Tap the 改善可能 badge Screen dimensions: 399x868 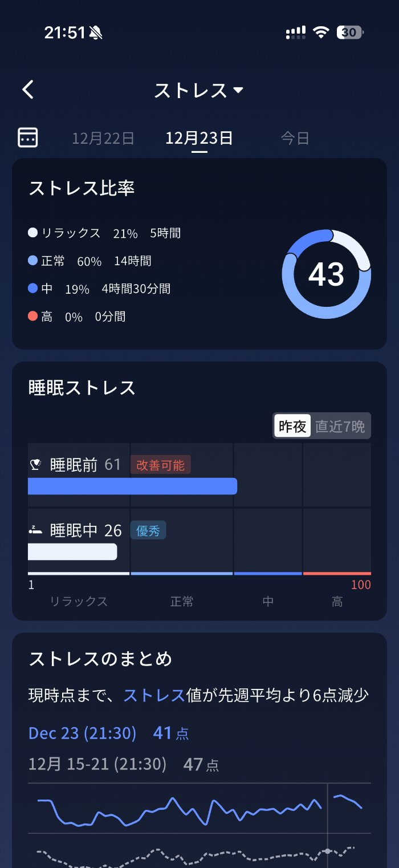click(x=160, y=465)
